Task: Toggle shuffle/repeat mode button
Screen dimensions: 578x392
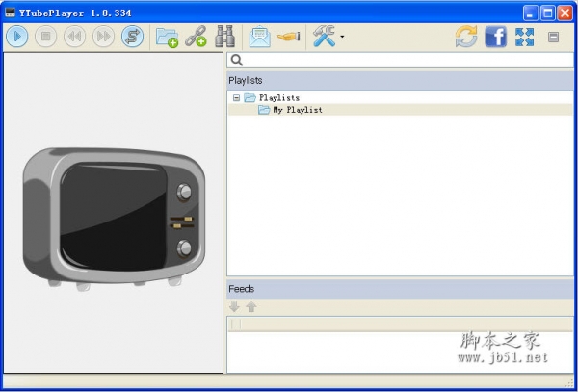Action: (132, 36)
